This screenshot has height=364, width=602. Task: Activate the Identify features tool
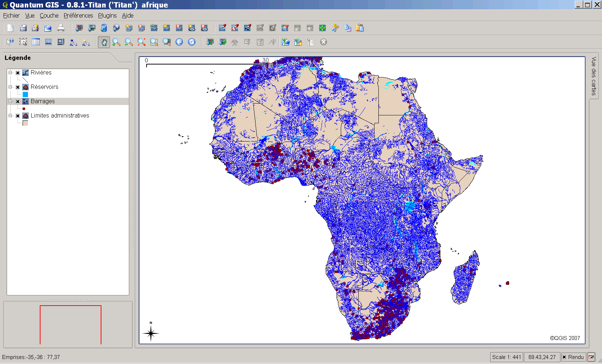pos(10,42)
